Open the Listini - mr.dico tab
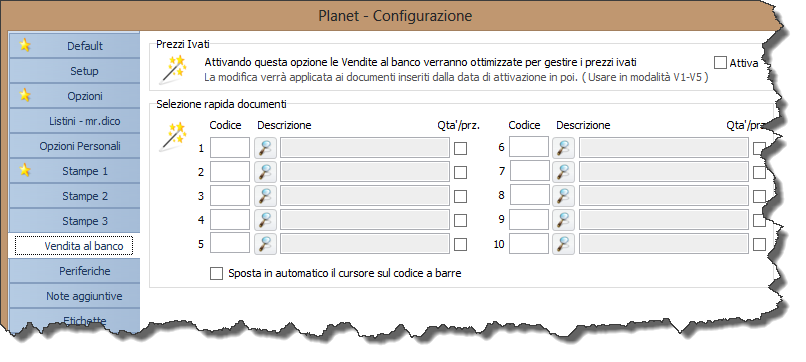This screenshot has width=806, height=362. (75, 121)
